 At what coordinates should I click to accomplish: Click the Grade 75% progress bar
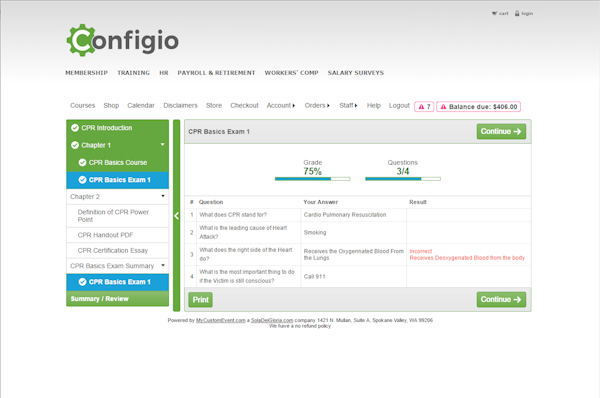coord(312,179)
